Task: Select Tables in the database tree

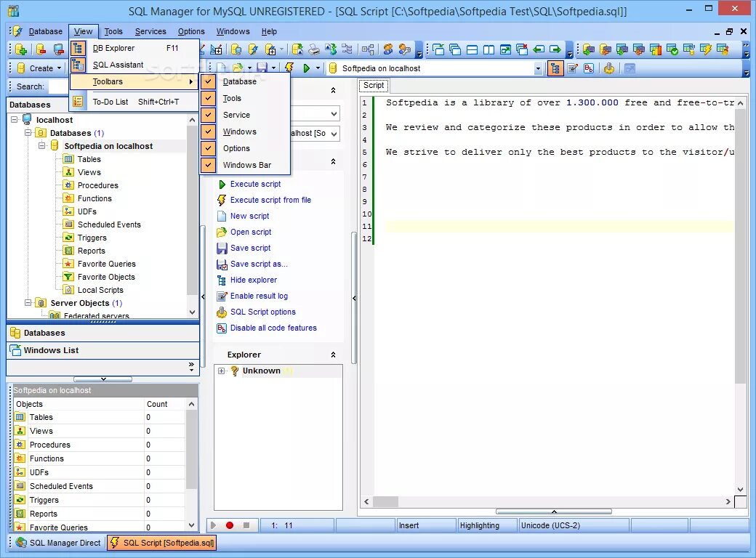Action: (89, 159)
